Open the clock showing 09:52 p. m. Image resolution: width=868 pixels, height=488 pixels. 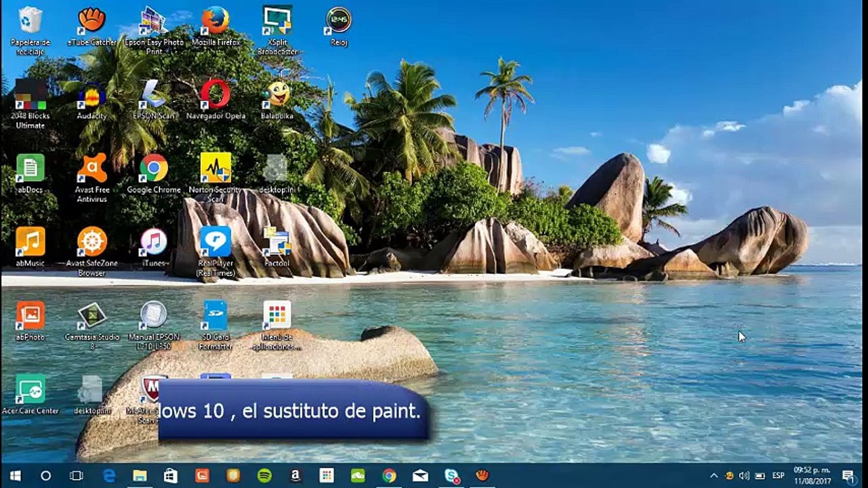(811, 476)
